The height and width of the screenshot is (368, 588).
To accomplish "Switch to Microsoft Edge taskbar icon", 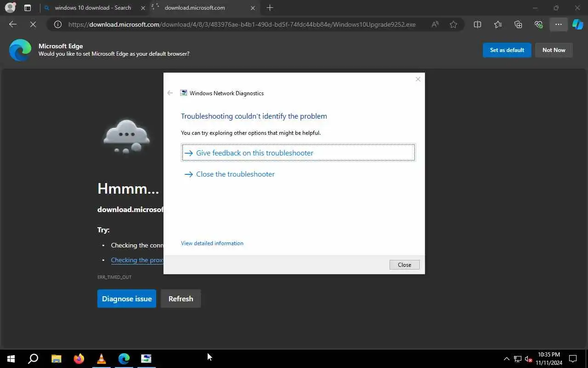I will [124, 359].
